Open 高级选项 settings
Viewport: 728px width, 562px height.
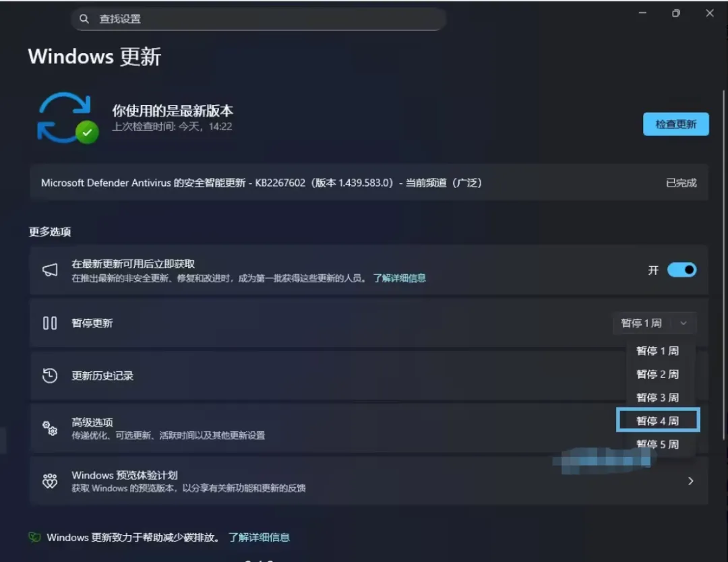(x=369, y=428)
